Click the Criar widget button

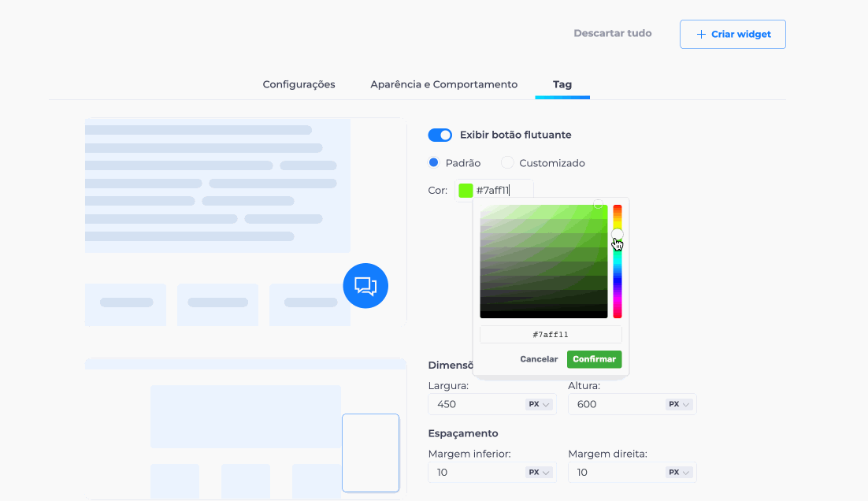(x=733, y=35)
